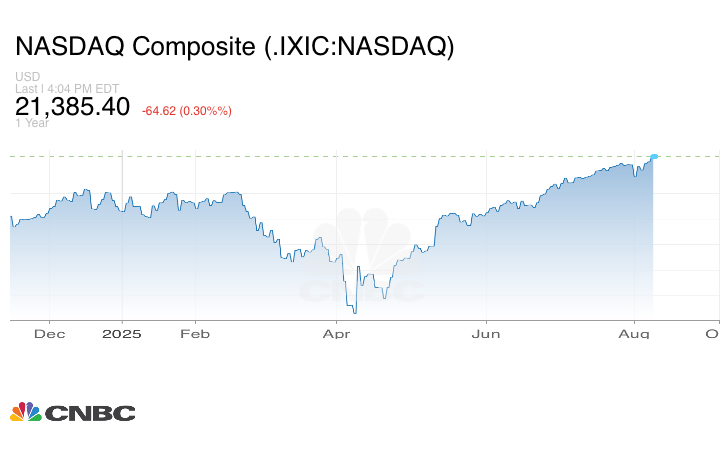This screenshot has height=450, width=720.
Task: Pick the Apr label on the time axis
Action: (338, 333)
